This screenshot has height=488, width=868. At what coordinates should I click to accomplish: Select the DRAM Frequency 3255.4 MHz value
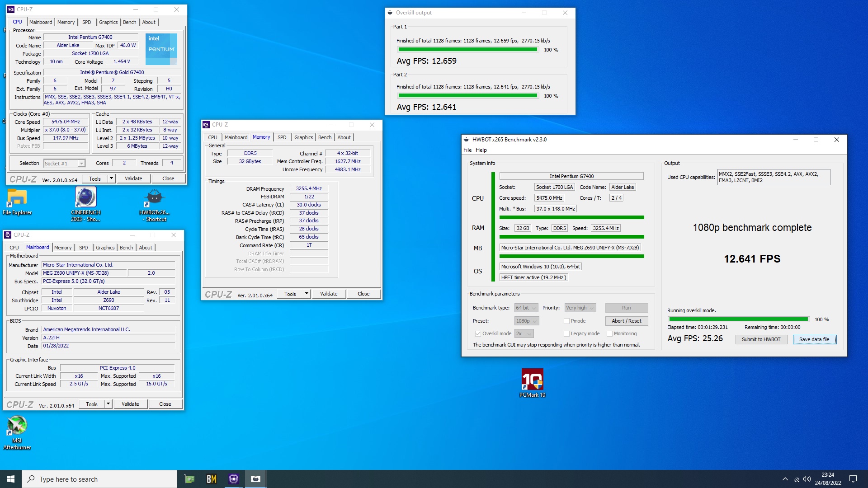tap(309, 189)
